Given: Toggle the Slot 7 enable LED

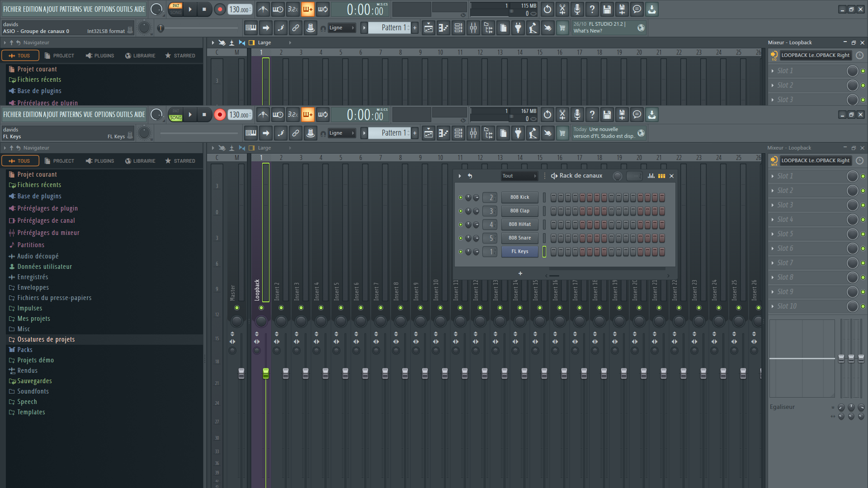Looking at the screenshot, I should tap(863, 263).
